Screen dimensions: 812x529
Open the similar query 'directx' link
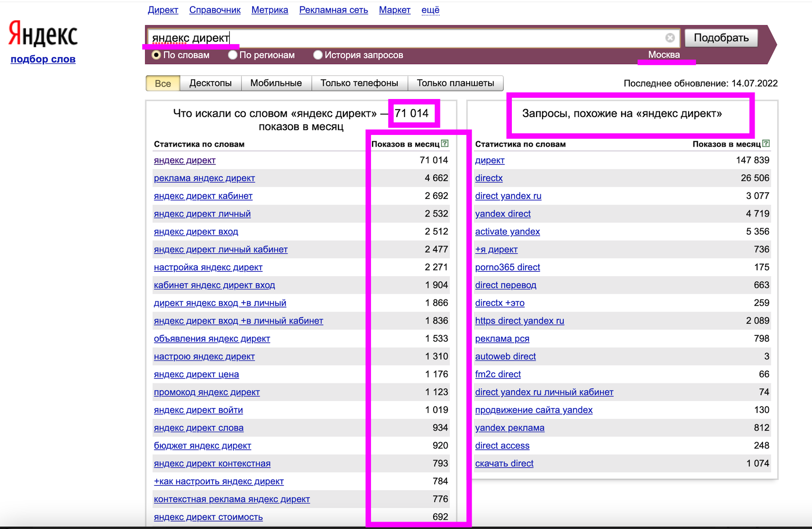point(489,178)
